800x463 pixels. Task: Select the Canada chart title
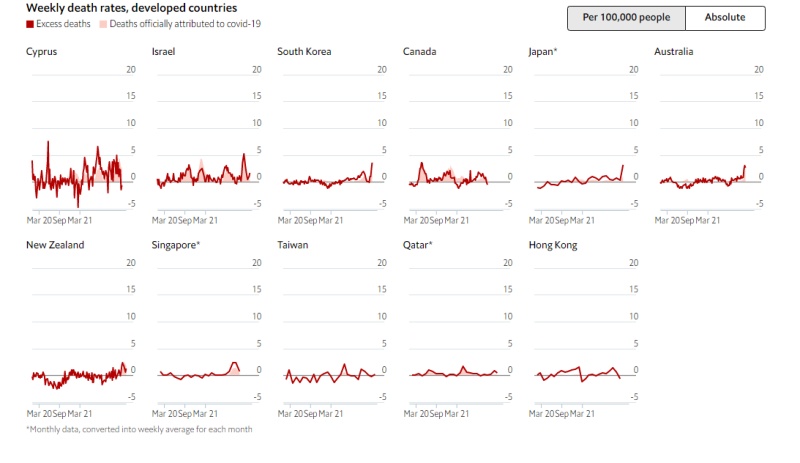tap(421, 51)
